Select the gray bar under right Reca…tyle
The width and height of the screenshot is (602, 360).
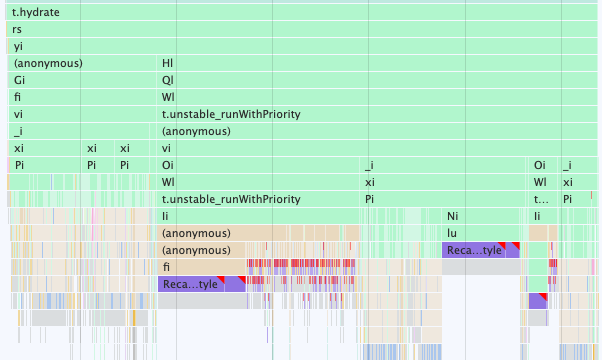(481, 267)
